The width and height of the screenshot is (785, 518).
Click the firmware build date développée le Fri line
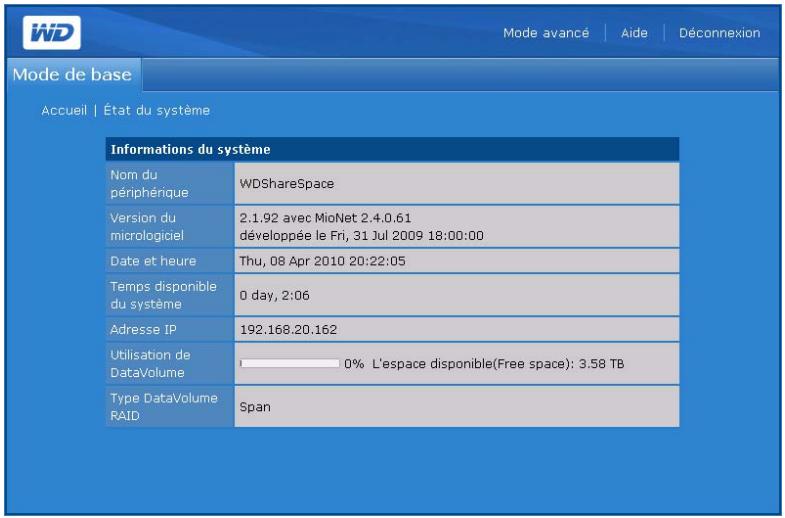click(361, 236)
